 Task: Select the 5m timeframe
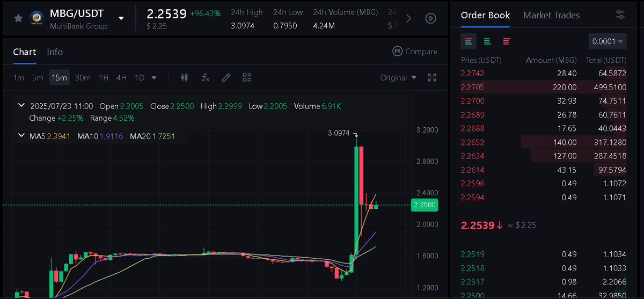(x=38, y=78)
